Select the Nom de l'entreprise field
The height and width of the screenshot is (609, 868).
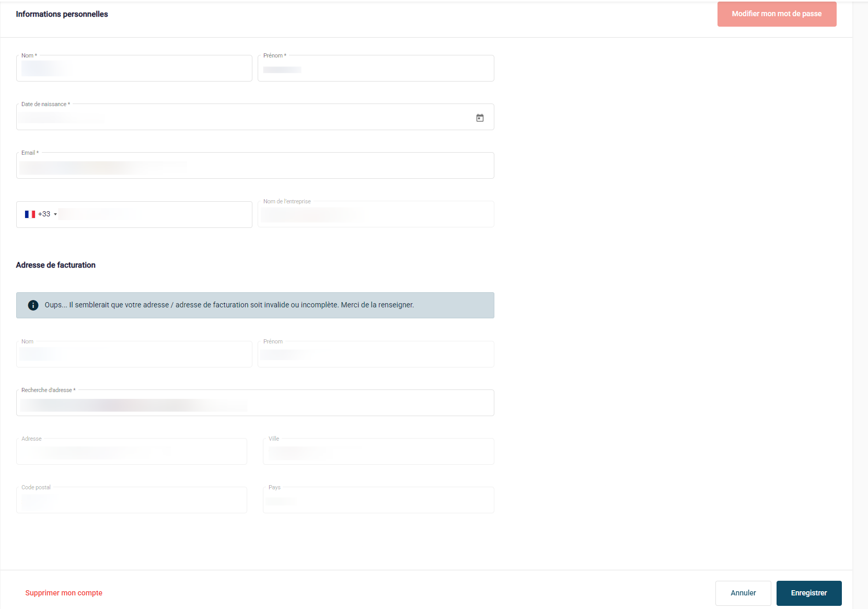375,215
